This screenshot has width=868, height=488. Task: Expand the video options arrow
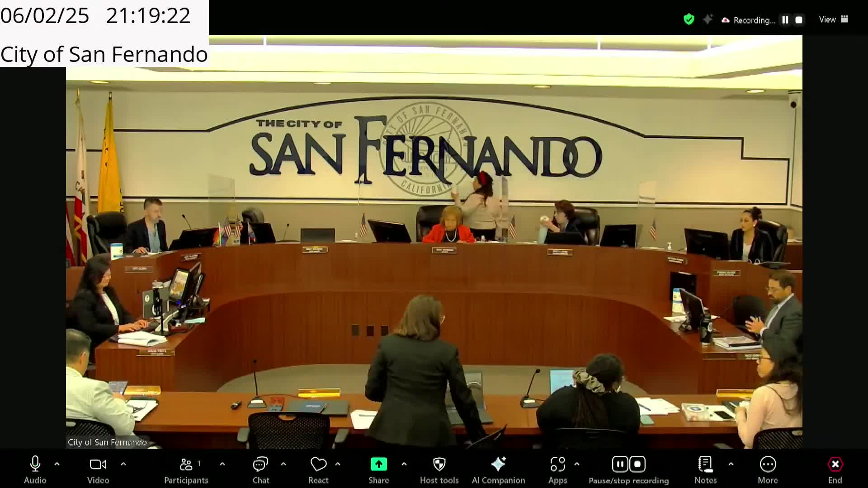[123, 464]
